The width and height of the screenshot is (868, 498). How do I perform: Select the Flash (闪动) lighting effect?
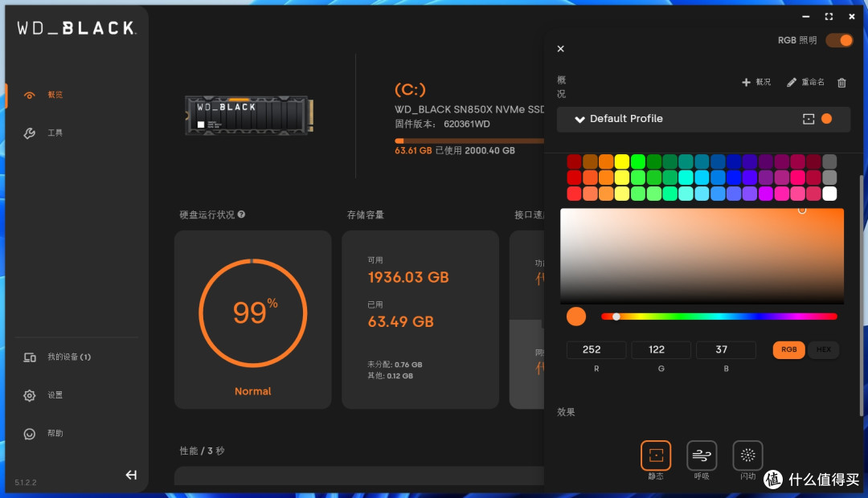[747, 455]
